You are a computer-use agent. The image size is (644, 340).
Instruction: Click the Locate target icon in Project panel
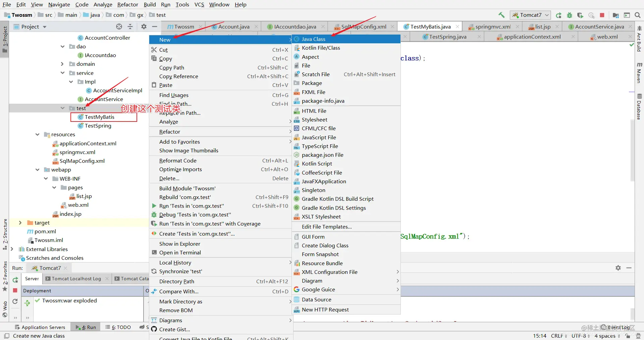tap(119, 27)
